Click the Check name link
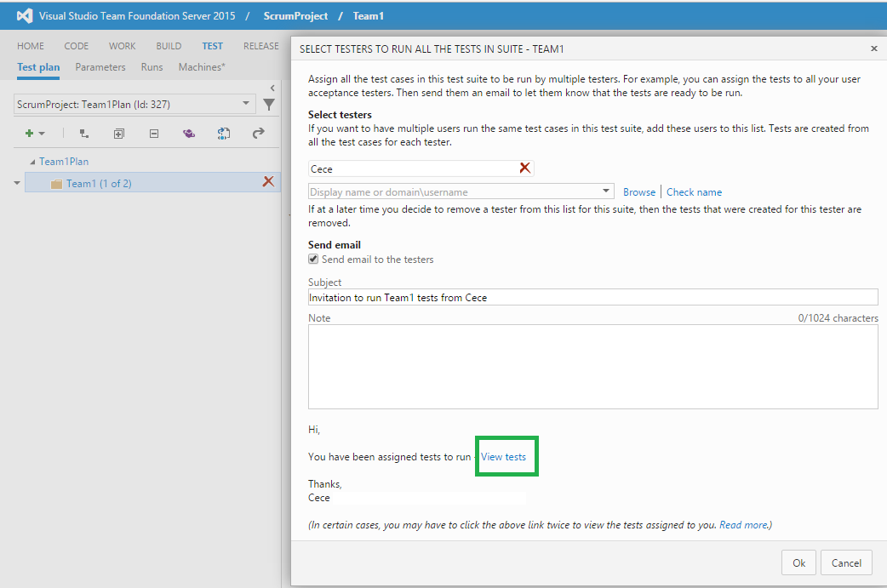 [x=694, y=192]
